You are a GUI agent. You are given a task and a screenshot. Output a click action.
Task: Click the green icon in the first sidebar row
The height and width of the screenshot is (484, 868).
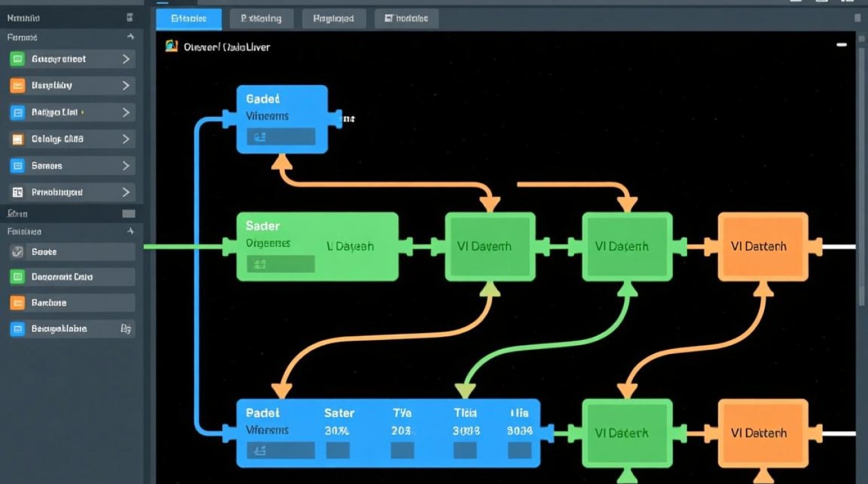point(17,59)
